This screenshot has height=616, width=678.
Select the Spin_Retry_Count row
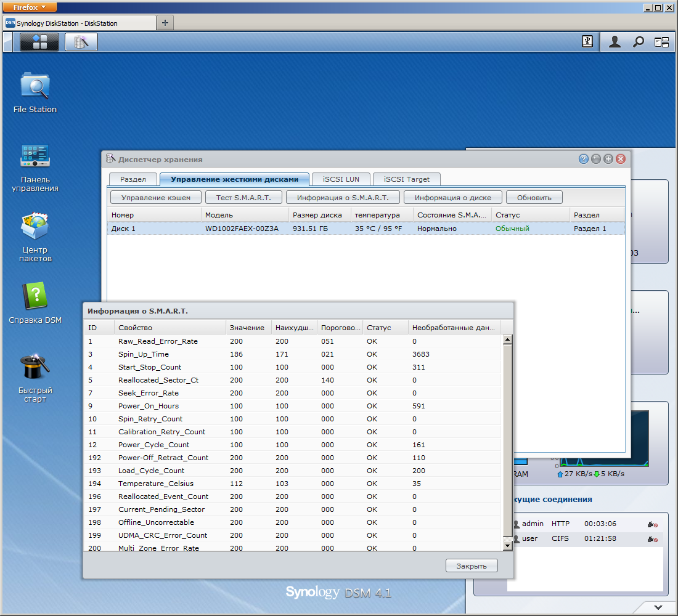click(x=292, y=419)
